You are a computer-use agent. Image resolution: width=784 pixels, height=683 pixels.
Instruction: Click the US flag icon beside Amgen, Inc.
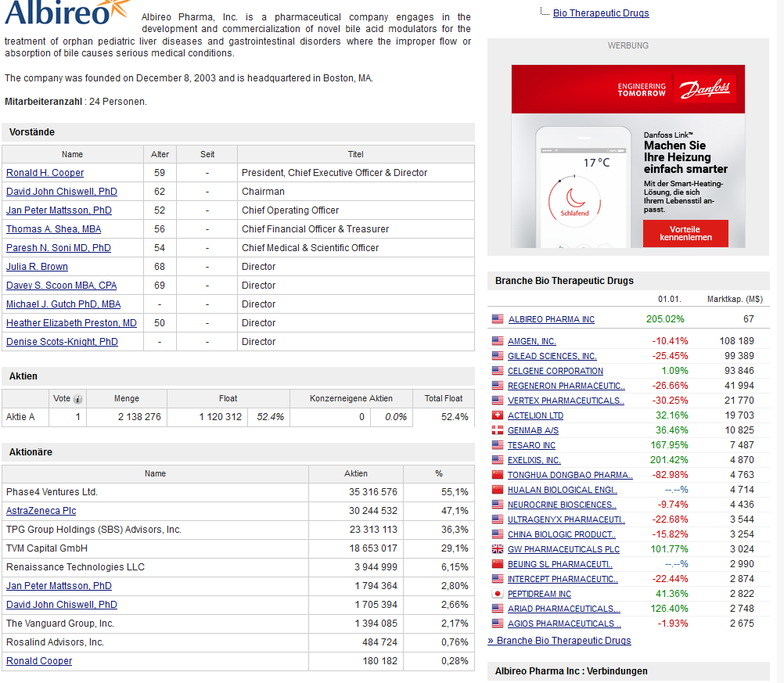click(x=498, y=341)
